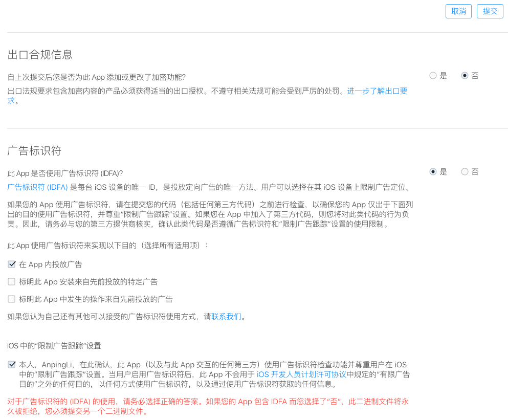Submit the compliance form with 提交 button
The width and height of the screenshot is (508, 420).
(x=490, y=11)
